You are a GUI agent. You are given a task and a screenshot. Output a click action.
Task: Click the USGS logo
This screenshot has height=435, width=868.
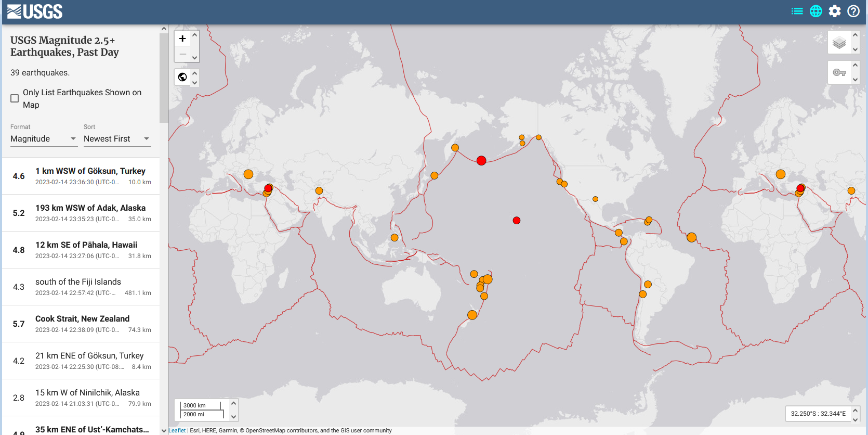point(35,11)
